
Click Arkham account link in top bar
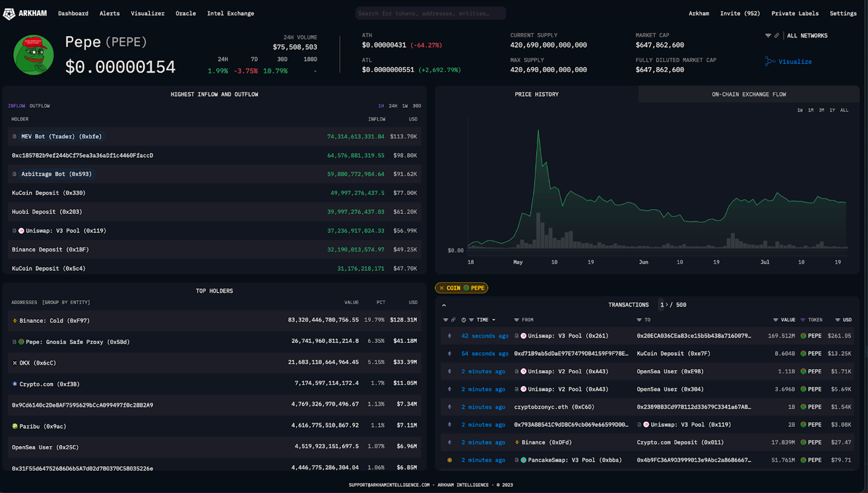tap(699, 14)
